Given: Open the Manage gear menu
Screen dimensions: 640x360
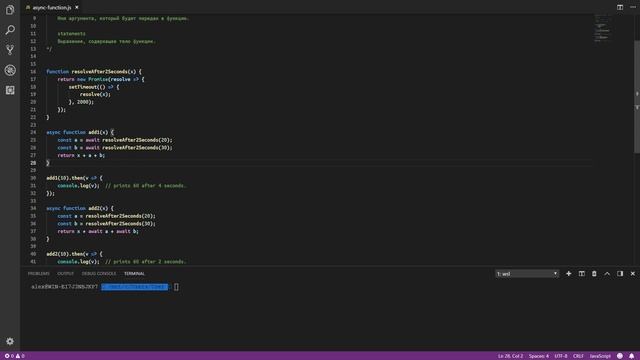Looking at the screenshot, I should point(10,341).
